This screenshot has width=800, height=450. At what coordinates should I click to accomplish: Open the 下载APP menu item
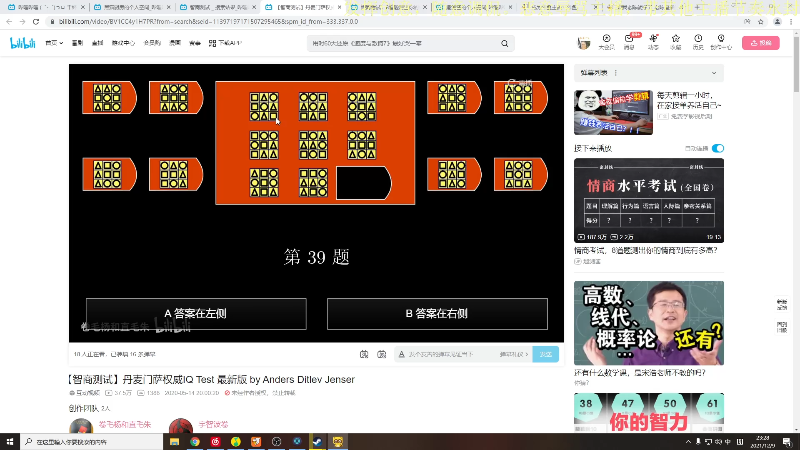tap(225, 43)
